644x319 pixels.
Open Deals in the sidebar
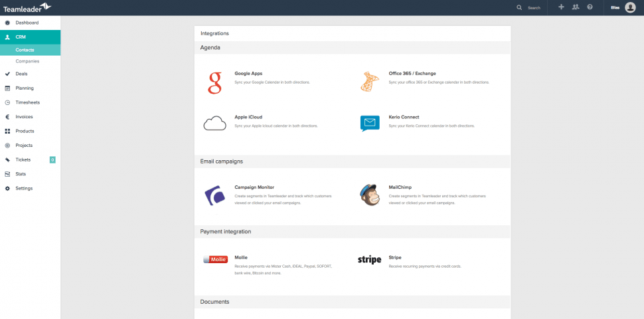(x=21, y=74)
